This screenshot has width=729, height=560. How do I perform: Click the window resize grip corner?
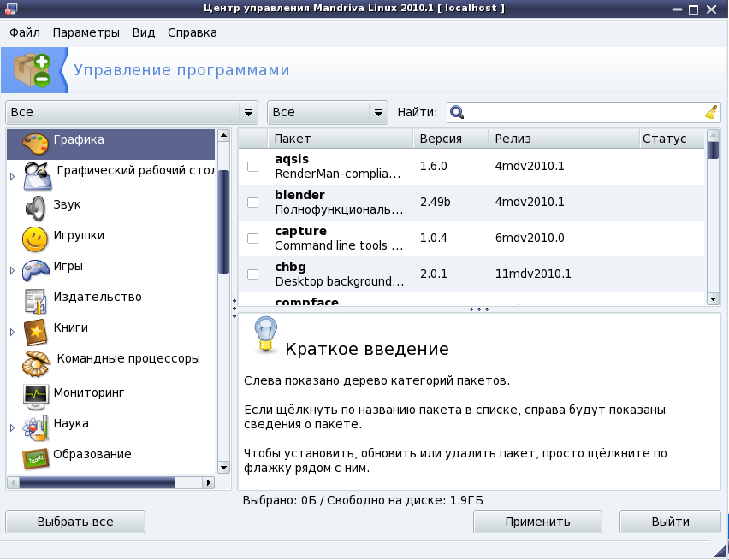(x=720, y=551)
